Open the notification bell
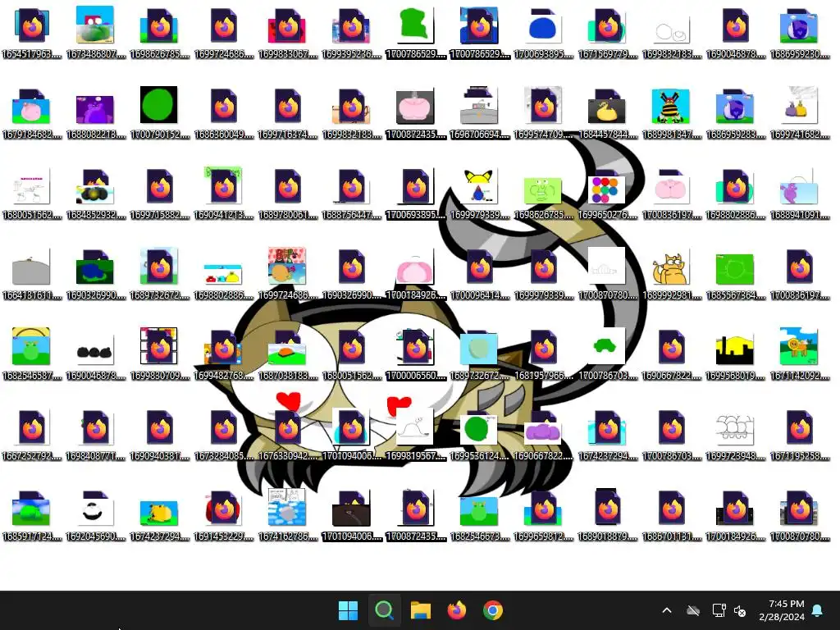Viewport: 840px width, 630px height. 818,610
